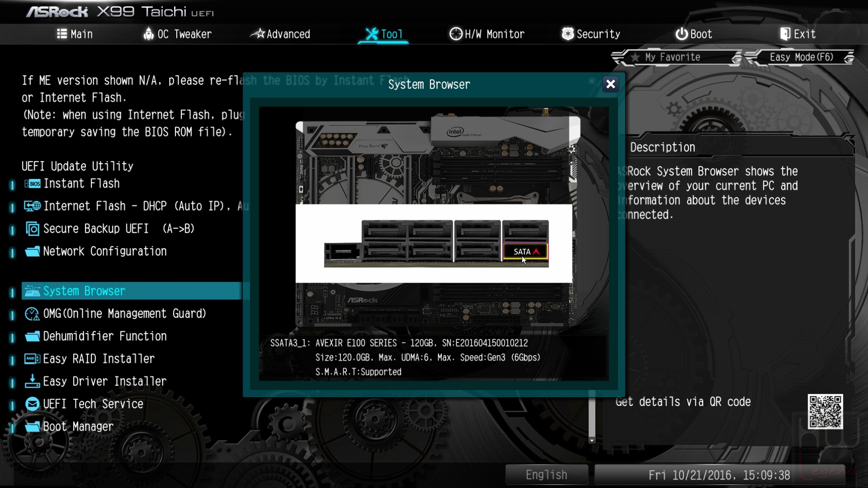Click the Easy Driver Installer download icon
The image size is (868, 488).
pos(32,381)
